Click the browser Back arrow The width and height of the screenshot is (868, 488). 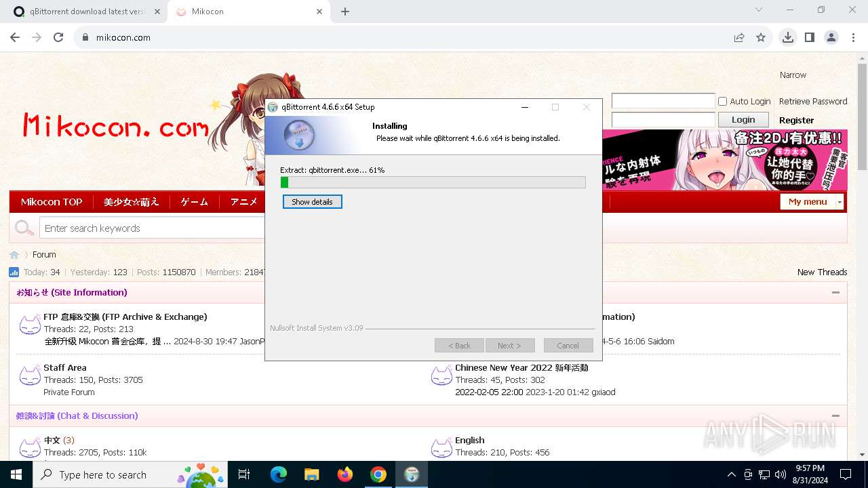click(x=15, y=37)
